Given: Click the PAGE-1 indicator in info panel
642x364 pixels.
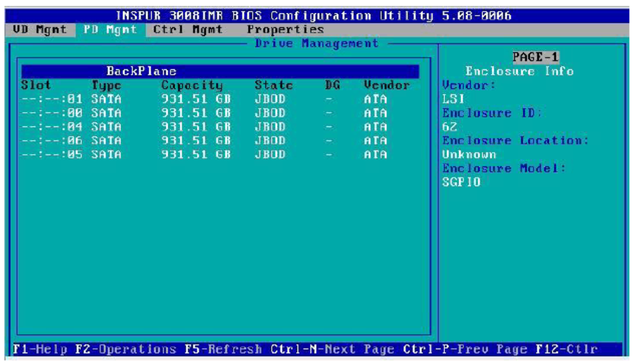Looking at the screenshot, I should point(536,57).
